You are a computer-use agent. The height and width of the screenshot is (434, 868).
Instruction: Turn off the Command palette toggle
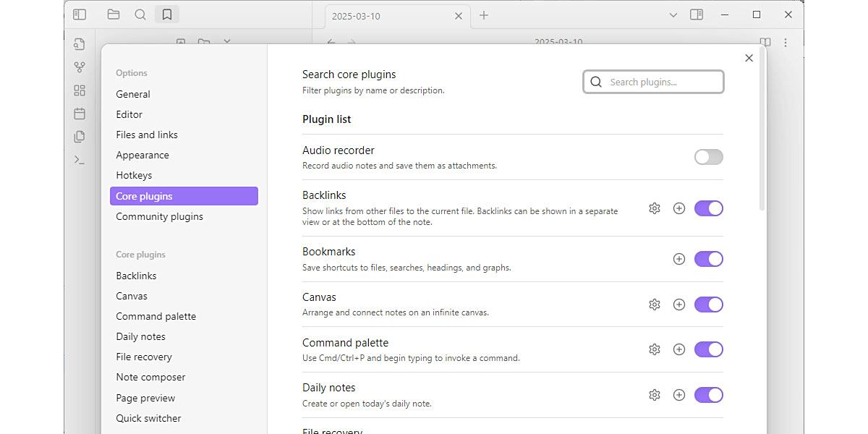coord(708,349)
